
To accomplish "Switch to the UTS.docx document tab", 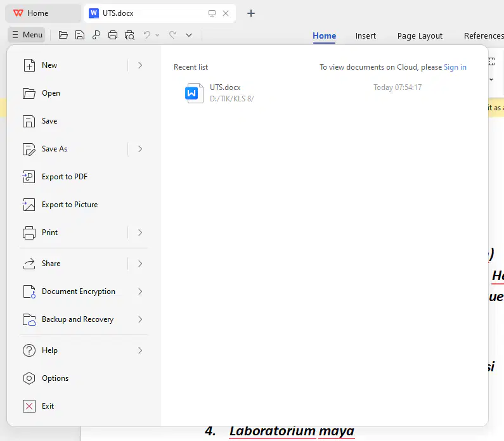I will [159, 13].
